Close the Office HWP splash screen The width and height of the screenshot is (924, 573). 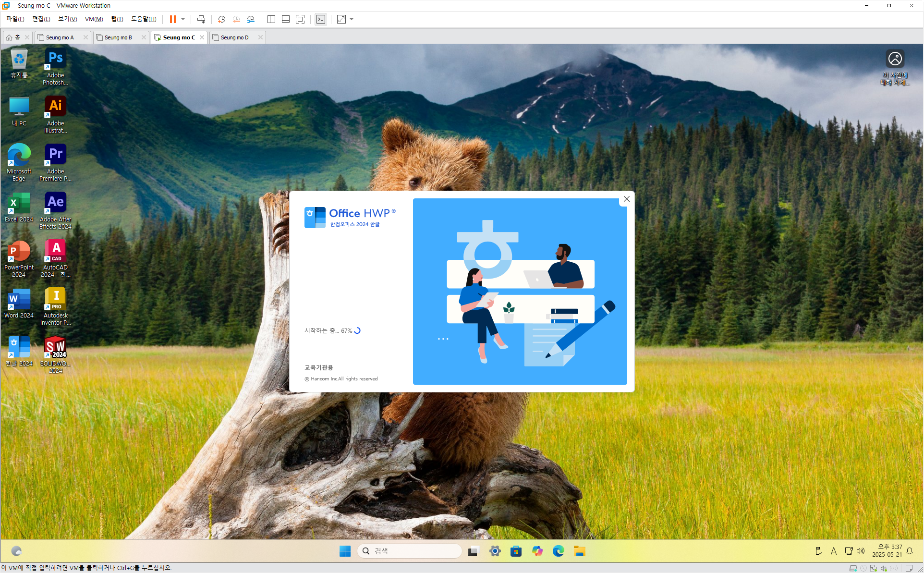[x=626, y=199]
